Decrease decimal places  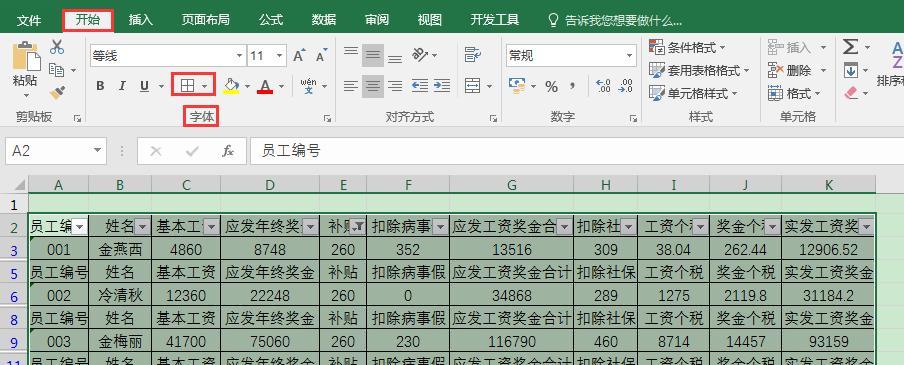point(626,86)
